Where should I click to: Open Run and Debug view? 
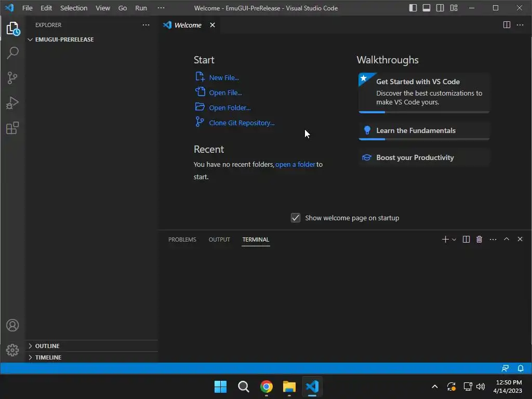[x=12, y=103]
